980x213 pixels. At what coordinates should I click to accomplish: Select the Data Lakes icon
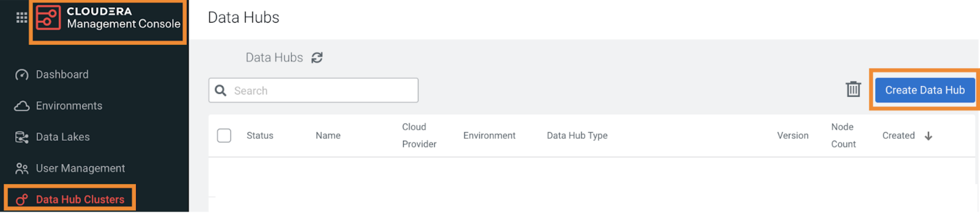(x=22, y=137)
